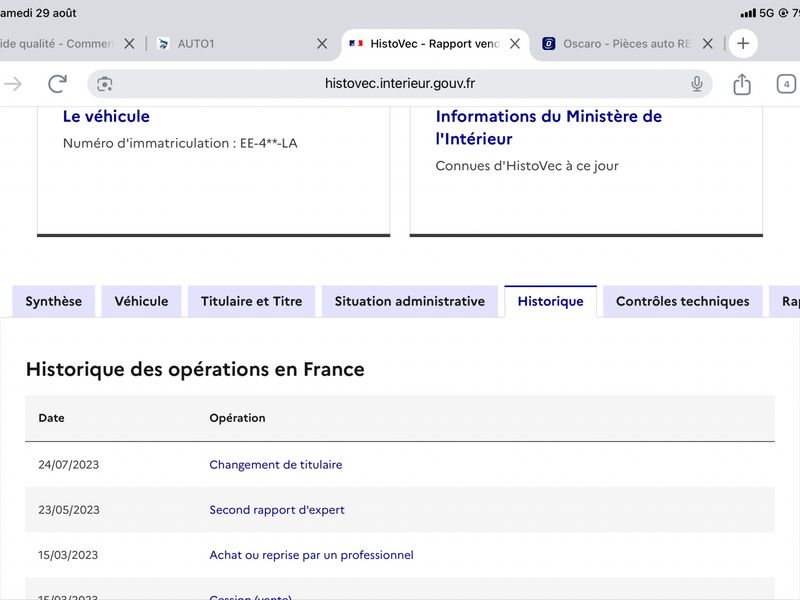Click the Date column header
The height and width of the screenshot is (600, 800).
51,418
